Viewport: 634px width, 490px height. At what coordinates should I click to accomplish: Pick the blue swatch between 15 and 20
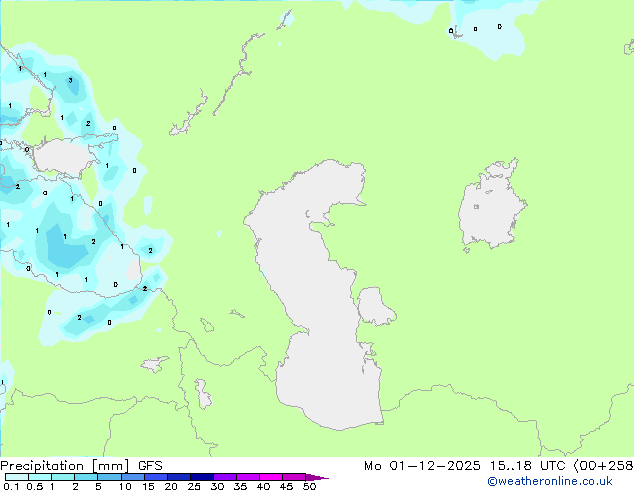[155, 477]
